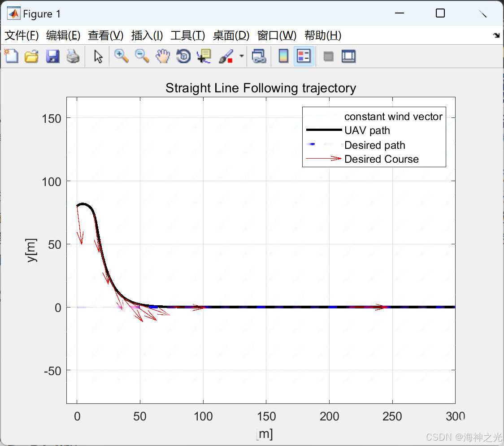The width and height of the screenshot is (504, 446).
Task: Select 'Desired Course' legend entry
Action: click(x=381, y=159)
